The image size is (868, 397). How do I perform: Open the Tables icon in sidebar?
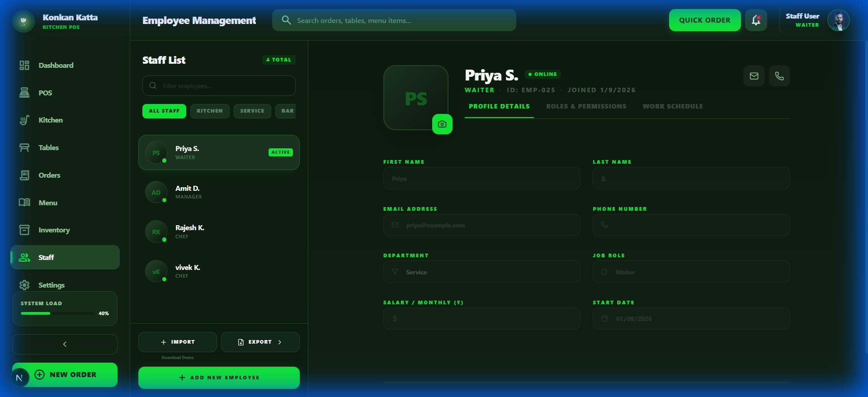coord(24,147)
